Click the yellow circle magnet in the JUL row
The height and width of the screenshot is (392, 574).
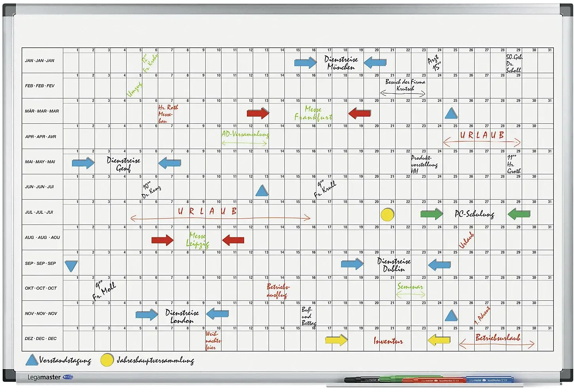coord(387,215)
